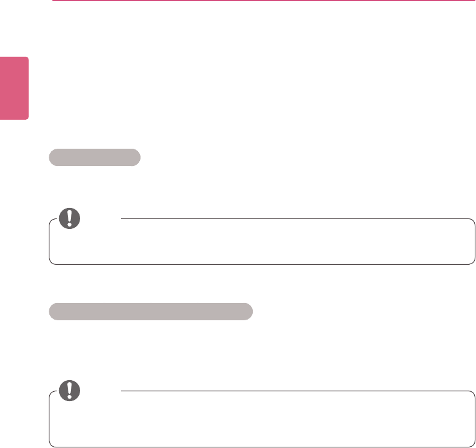Click left end of long gray heading bar

[x=52, y=312]
